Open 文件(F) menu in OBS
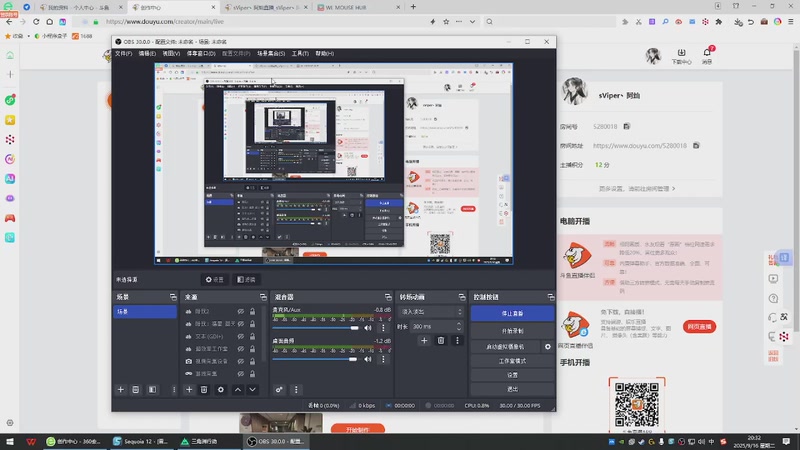800x450 pixels. pos(123,54)
